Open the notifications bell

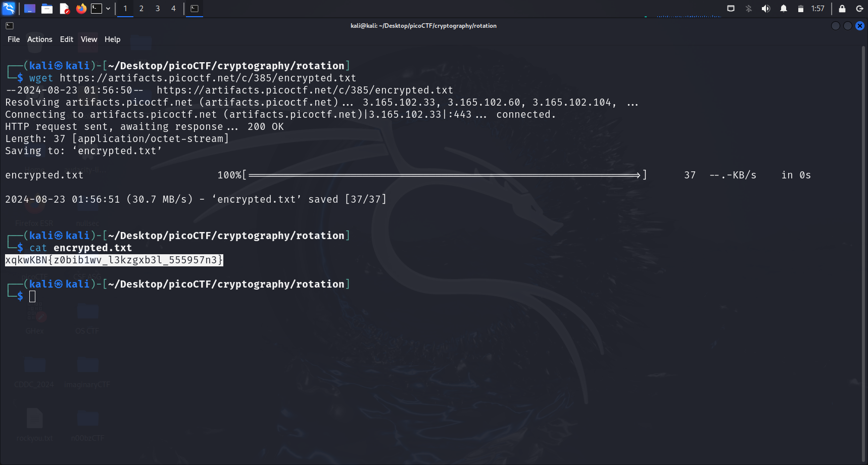784,9
